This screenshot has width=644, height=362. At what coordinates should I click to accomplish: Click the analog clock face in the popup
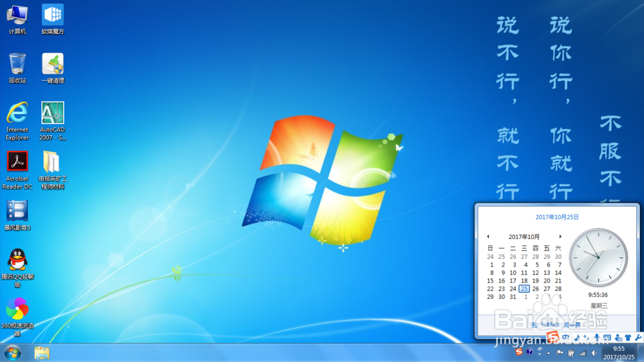[598, 258]
